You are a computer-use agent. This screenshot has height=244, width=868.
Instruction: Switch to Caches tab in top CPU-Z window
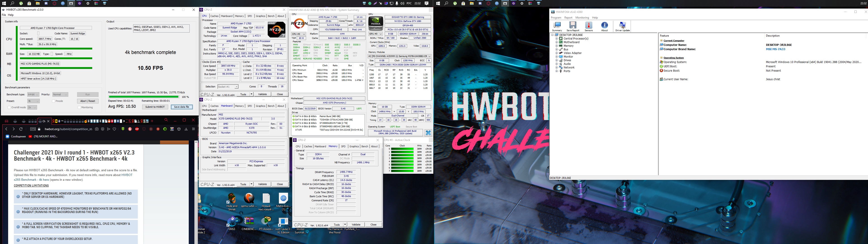(x=214, y=16)
